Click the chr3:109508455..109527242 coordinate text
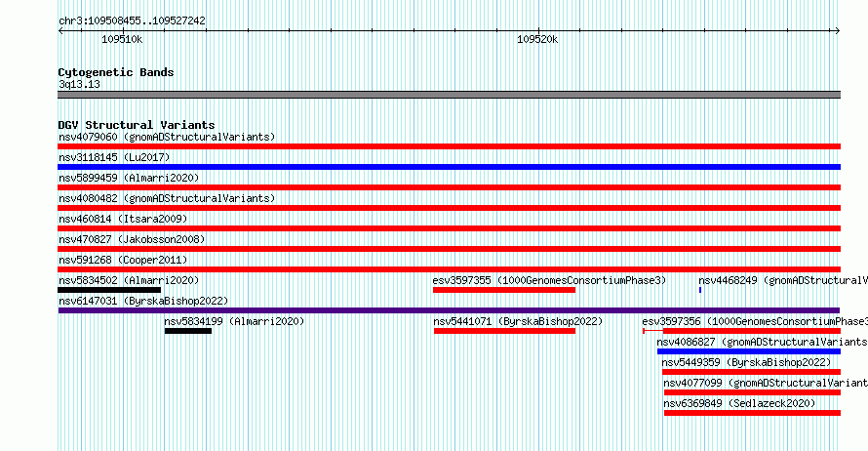The image size is (868, 451). pyautogui.click(x=132, y=20)
